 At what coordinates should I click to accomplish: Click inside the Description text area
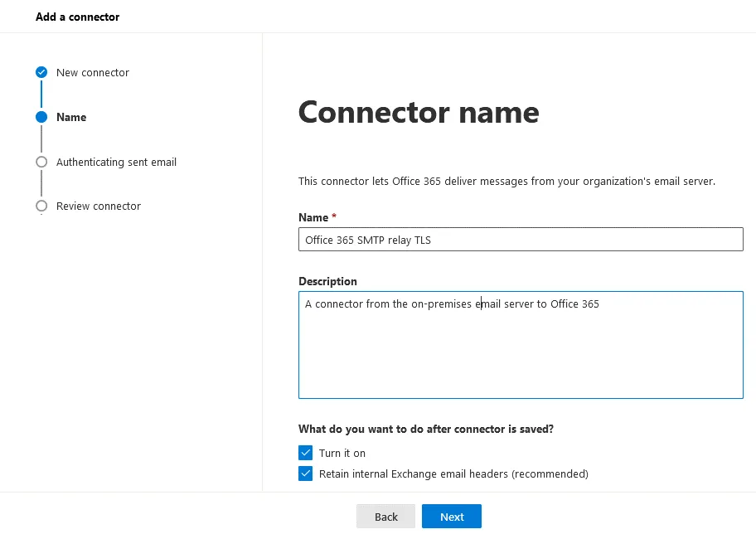pyautogui.click(x=521, y=348)
